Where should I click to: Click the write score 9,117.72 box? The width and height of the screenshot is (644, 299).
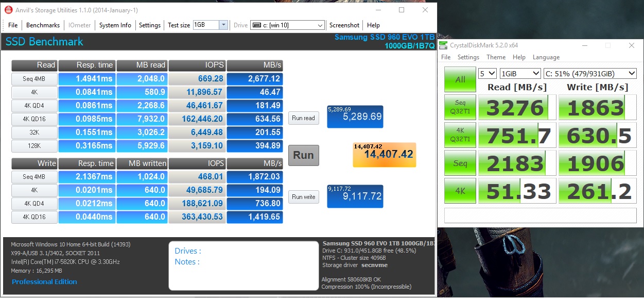coord(355,196)
